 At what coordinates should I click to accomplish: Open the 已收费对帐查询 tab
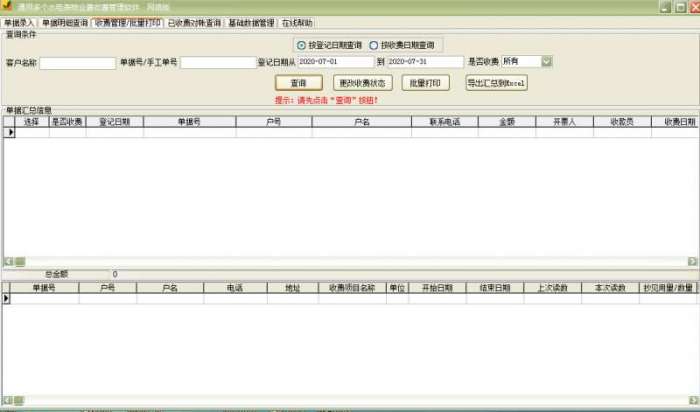tap(194, 23)
